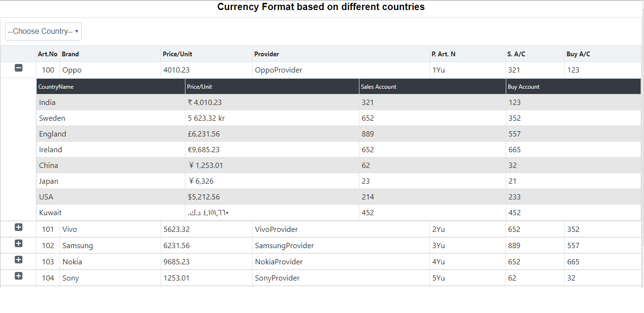Click the plus icon next to NokiaProvider row
The image size is (644, 313).
point(18,260)
